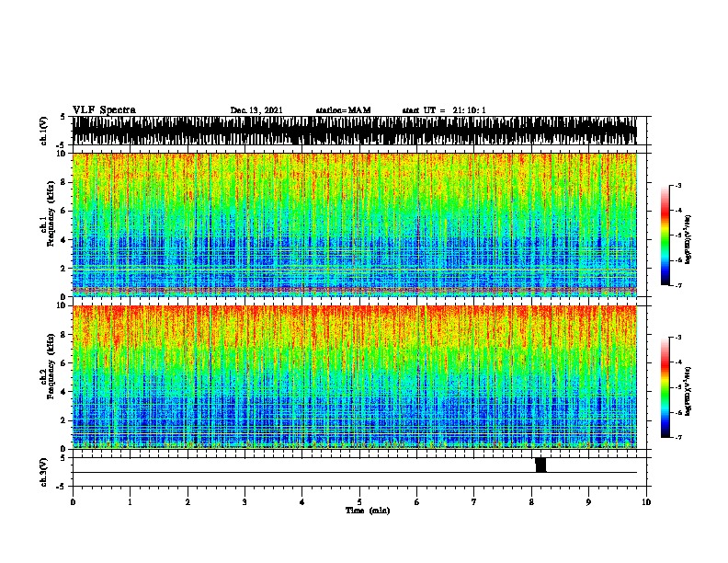Click the ch.2 spectrogram's color scale bar
The height and width of the screenshot is (563, 728).
[x=665, y=387]
